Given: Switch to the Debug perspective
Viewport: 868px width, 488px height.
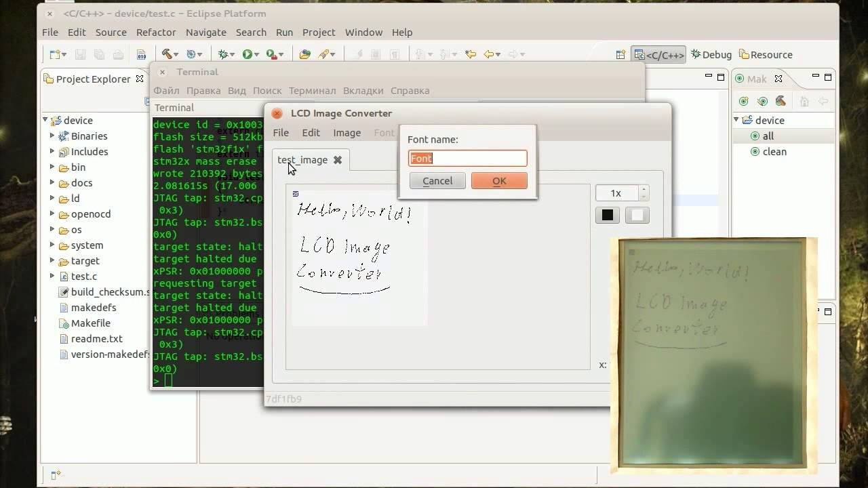Looking at the screenshot, I should 711,55.
